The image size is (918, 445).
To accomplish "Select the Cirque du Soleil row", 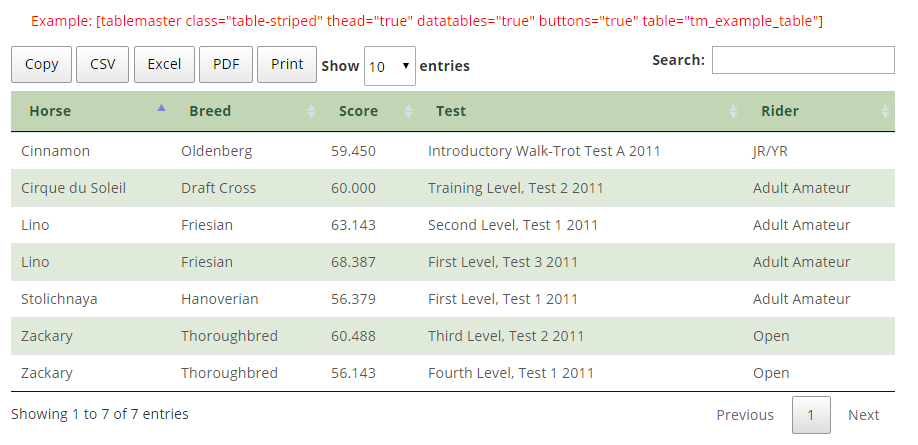I will pyautogui.click(x=453, y=188).
